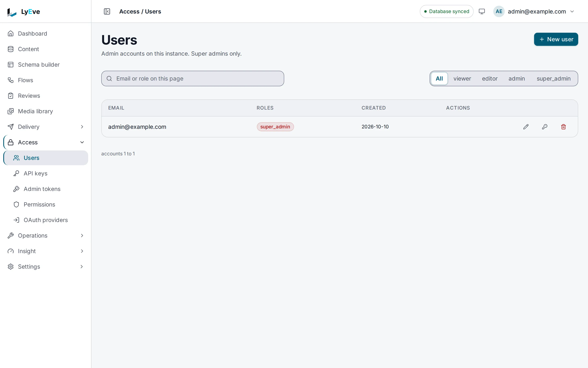Expand the Operations section chevron
This screenshot has width=588, height=368.
point(82,236)
